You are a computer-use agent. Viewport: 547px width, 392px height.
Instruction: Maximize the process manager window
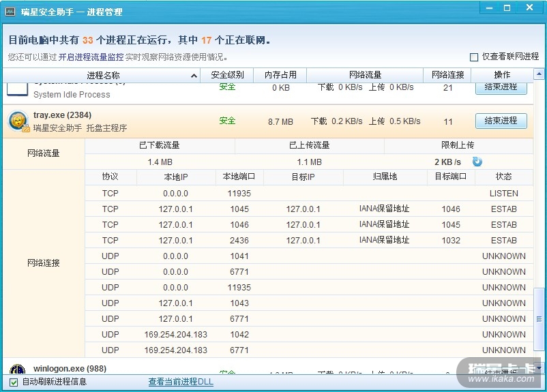point(507,8)
